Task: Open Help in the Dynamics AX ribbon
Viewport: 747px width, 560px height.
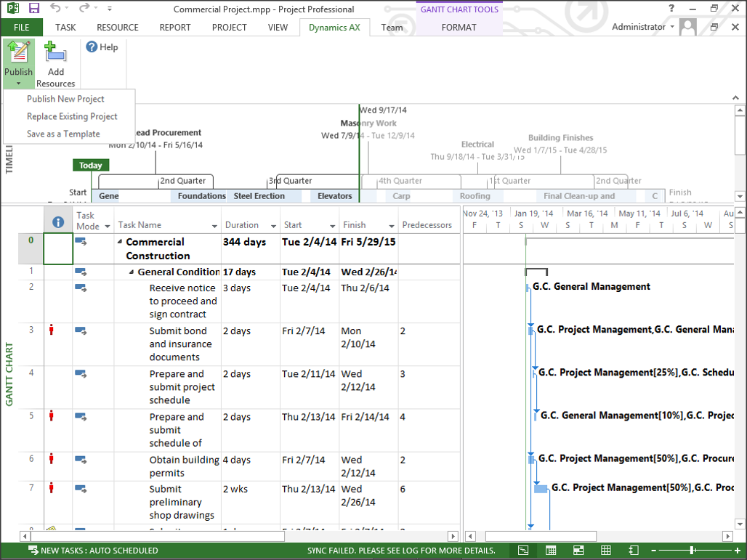Action: click(x=102, y=47)
